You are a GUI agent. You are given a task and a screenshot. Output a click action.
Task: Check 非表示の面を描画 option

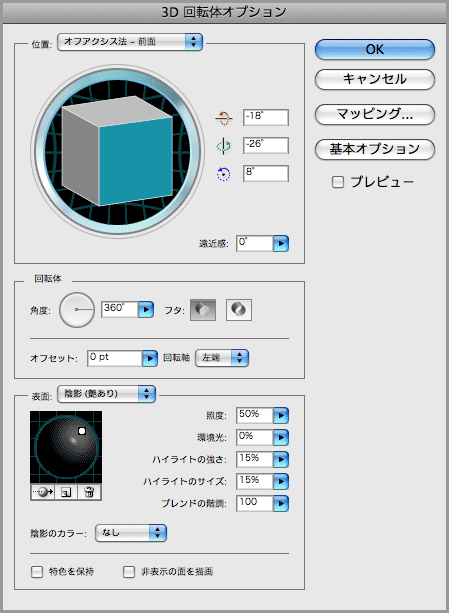129,572
